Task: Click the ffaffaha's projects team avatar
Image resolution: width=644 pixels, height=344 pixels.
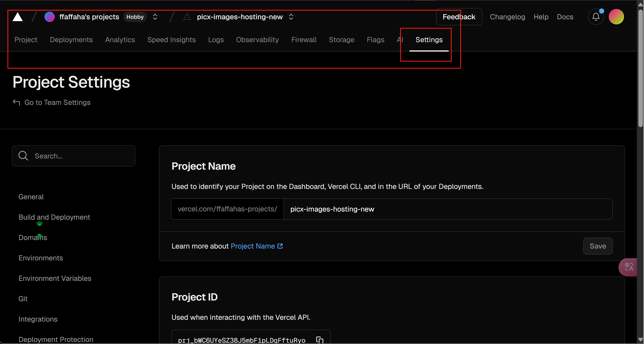Action: coord(49,17)
